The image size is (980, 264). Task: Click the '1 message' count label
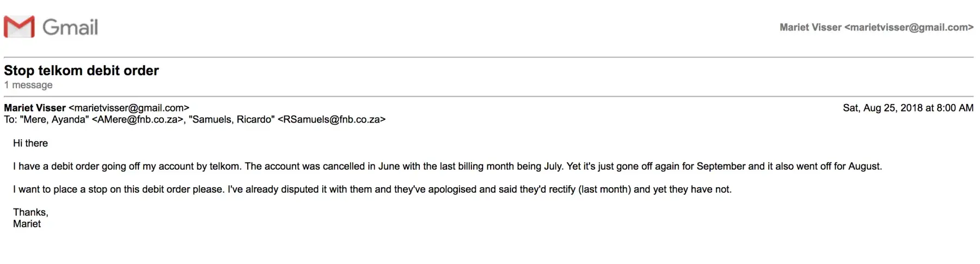tap(28, 85)
